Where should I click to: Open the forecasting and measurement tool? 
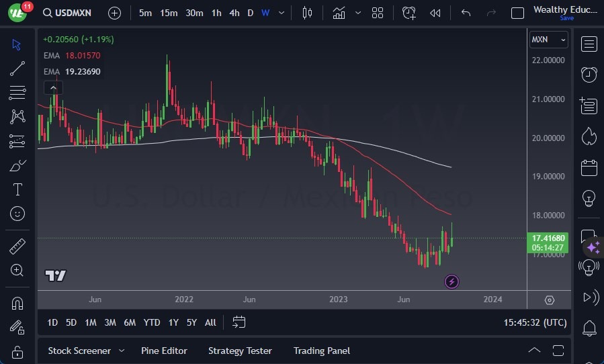point(17,141)
